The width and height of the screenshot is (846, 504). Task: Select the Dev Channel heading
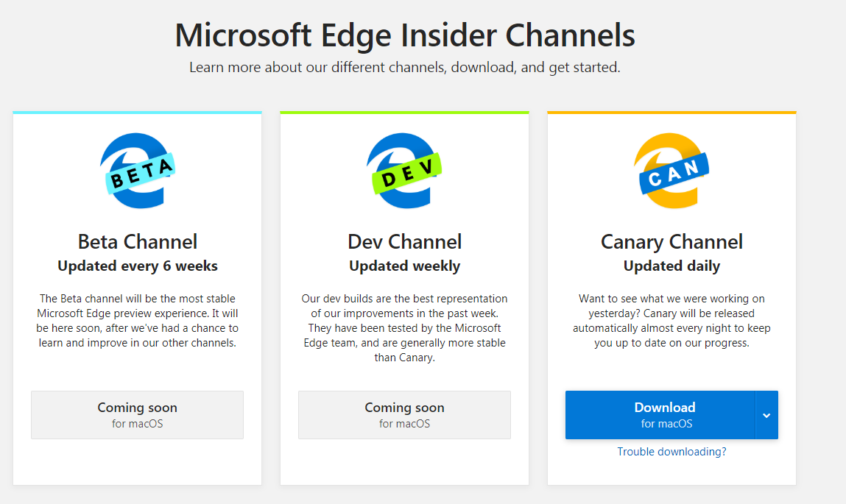[405, 242]
